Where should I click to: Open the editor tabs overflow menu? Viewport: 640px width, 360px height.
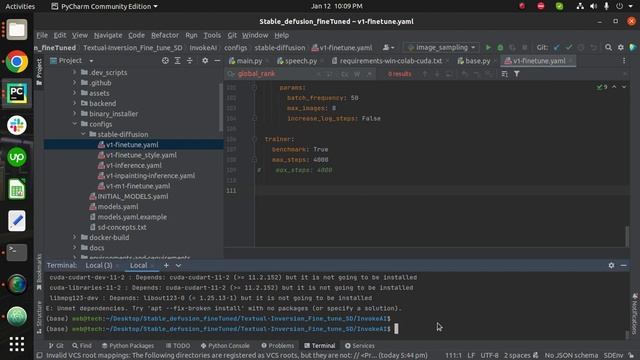[x=624, y=60]
